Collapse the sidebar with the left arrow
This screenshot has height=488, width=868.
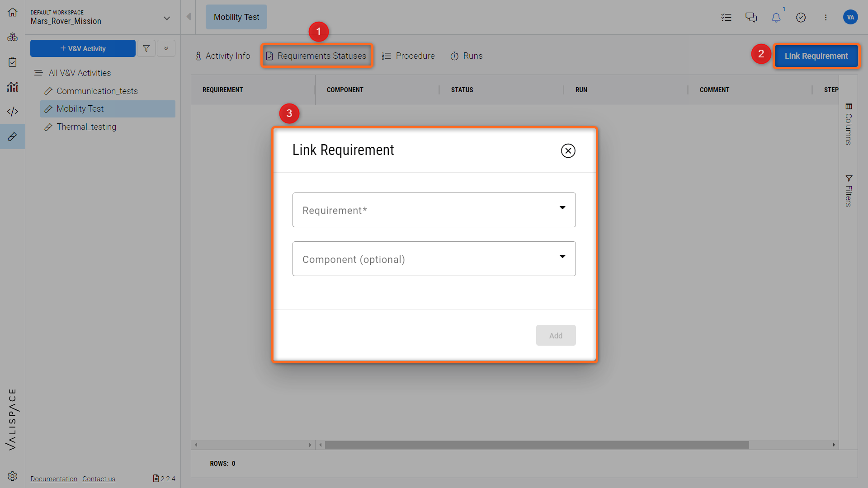pos(189,17)
